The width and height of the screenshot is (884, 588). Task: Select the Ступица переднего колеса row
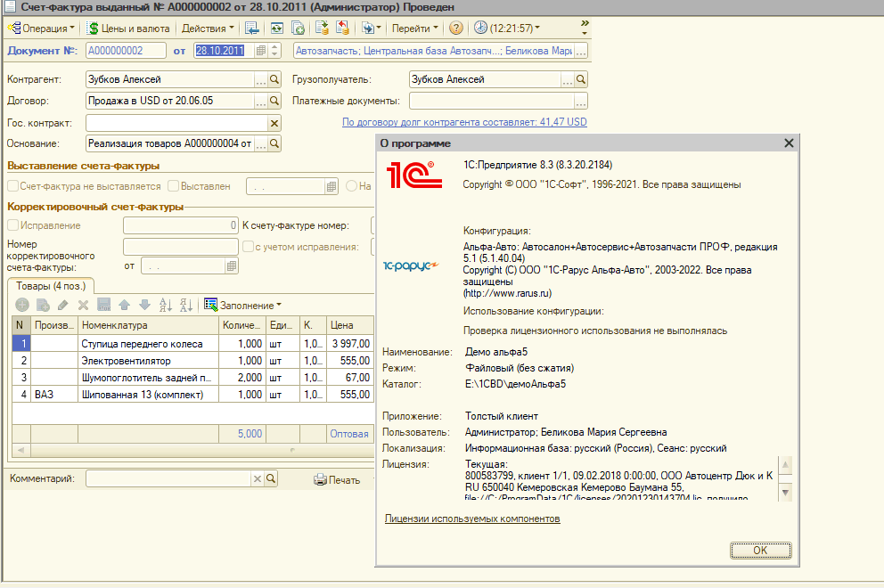[192, 343]
